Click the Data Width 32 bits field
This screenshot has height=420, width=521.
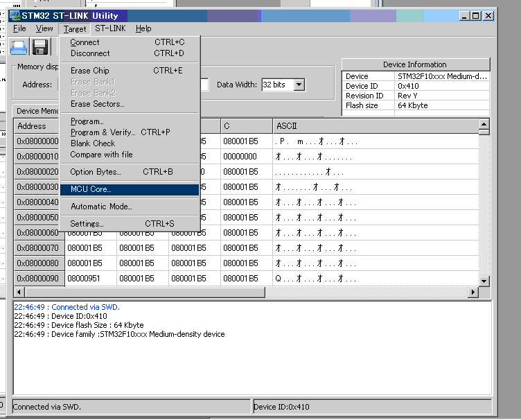coord(278,85)
